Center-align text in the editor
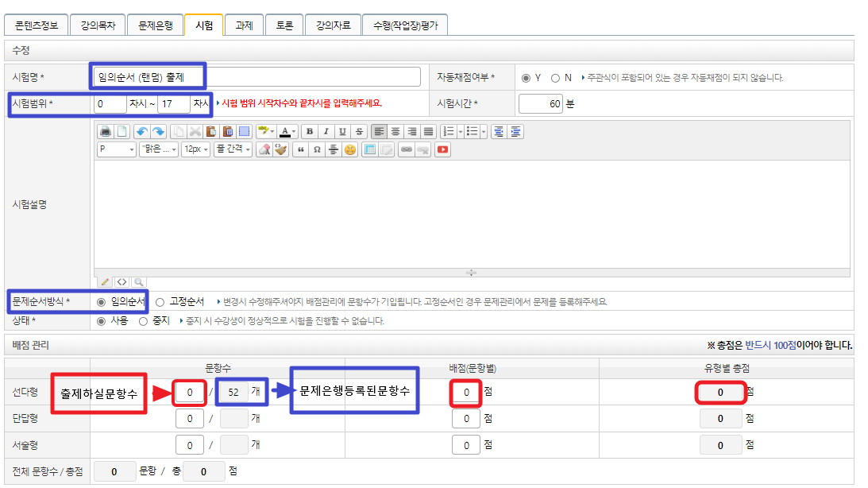This screenshot has height=488, width=868. point(395,131)
